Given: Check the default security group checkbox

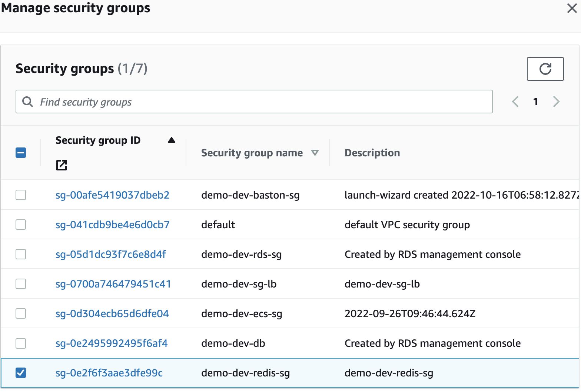Looking at the screenshot, I should 21,225.
